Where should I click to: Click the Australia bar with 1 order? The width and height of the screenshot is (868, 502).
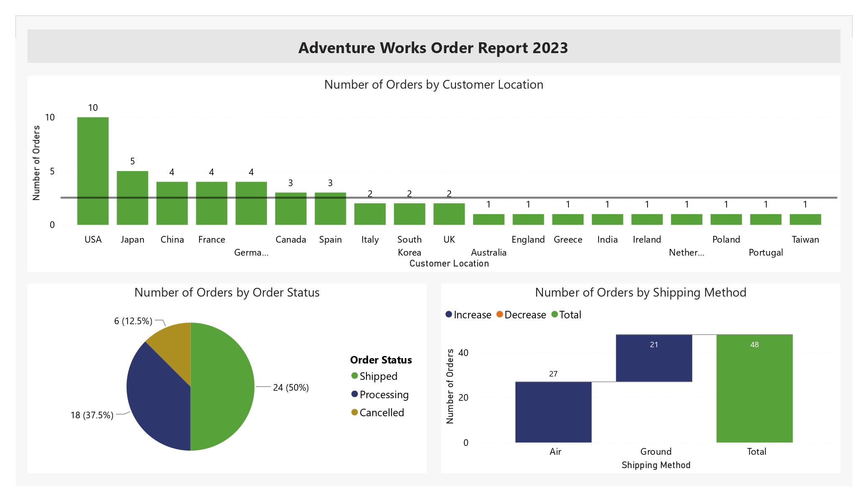point(489,219)
